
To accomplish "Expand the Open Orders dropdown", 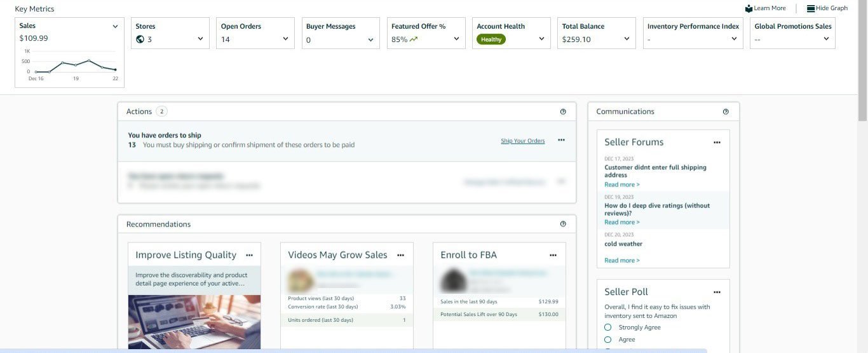I will point(285,39).
